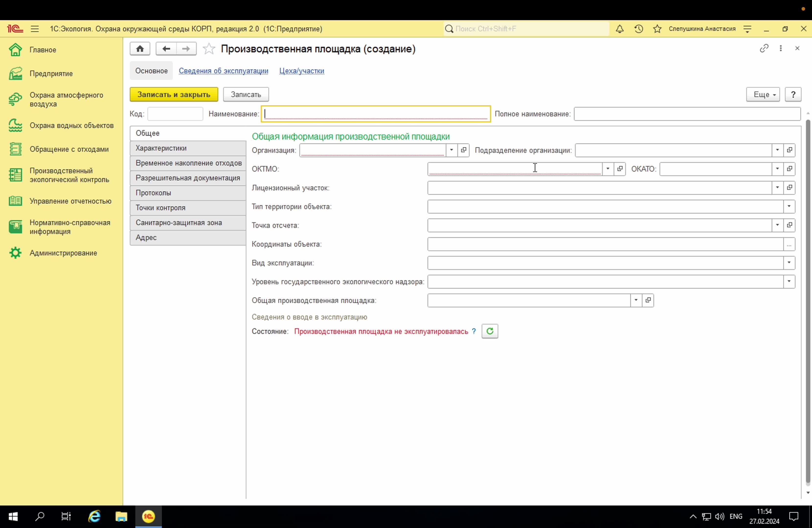This screenshot has height=528, width=812.
Task: Open the 1C main menu hamburger icon
Action: [x=35, y=29]
